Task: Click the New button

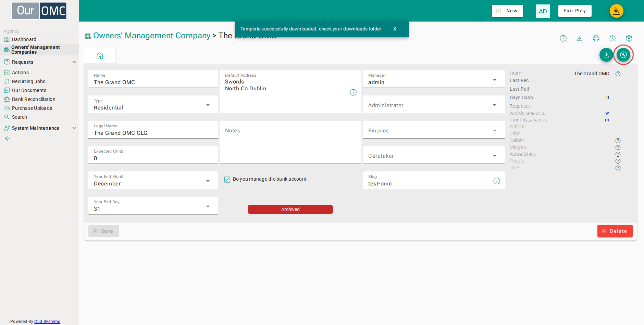Action: click(x=507, y=11)
